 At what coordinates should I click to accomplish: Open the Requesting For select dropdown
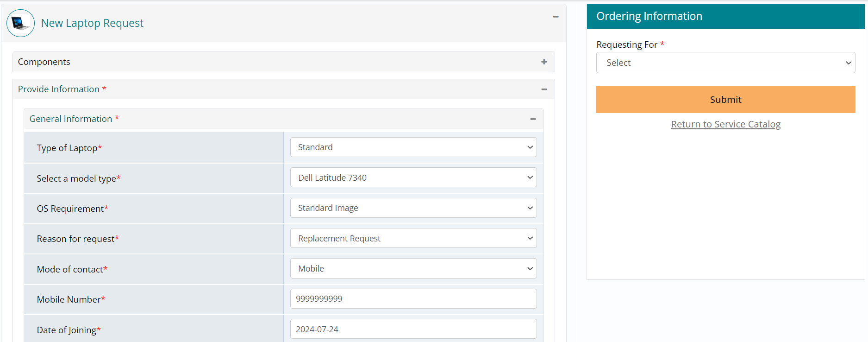click(725, 63)
